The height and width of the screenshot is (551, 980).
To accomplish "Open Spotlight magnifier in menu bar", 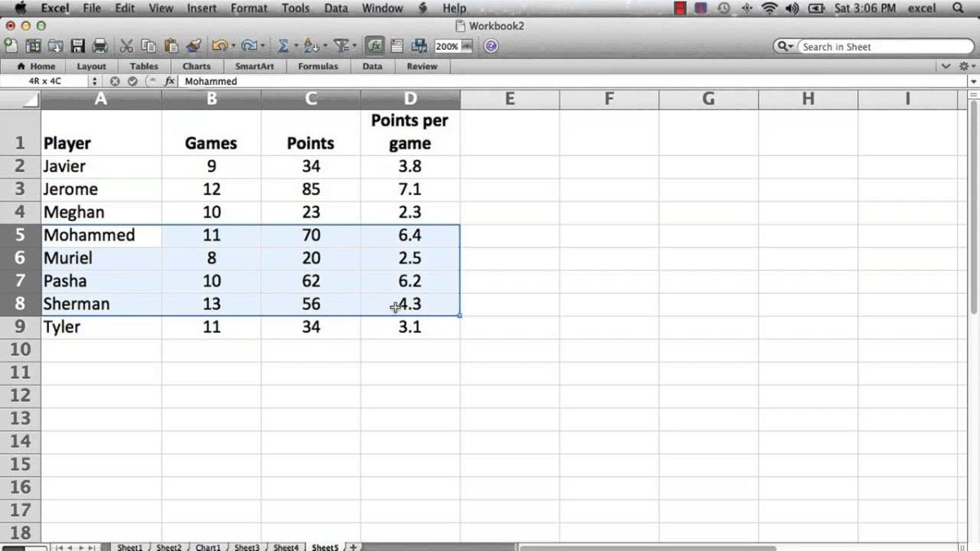I will (959, 8).
